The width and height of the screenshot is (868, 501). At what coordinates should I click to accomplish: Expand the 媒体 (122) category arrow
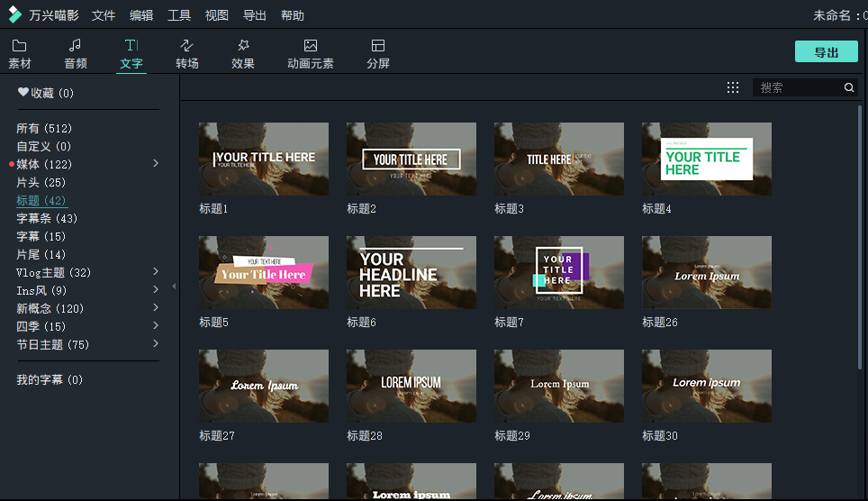(156, 163)
